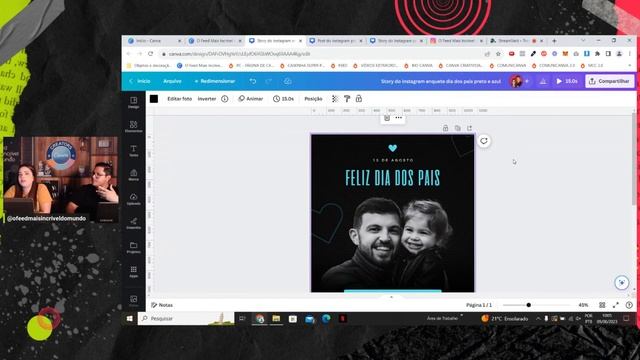Click the rotate refresh button beside canvas
The width and height of the screenshot is (640, 360).
[x=484, y=141]
